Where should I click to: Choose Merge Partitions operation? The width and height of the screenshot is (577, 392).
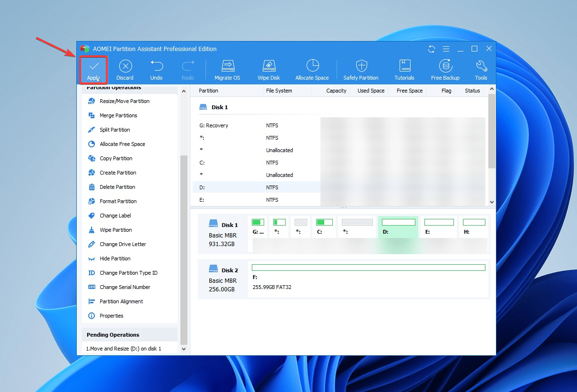coord(118,115)
